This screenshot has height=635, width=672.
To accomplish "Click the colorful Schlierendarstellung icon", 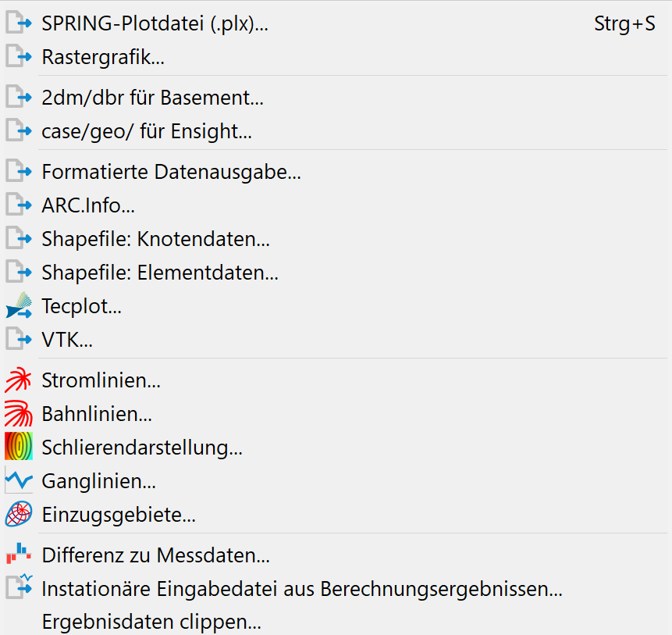I will pyautogui.click(x=19, y=446).
